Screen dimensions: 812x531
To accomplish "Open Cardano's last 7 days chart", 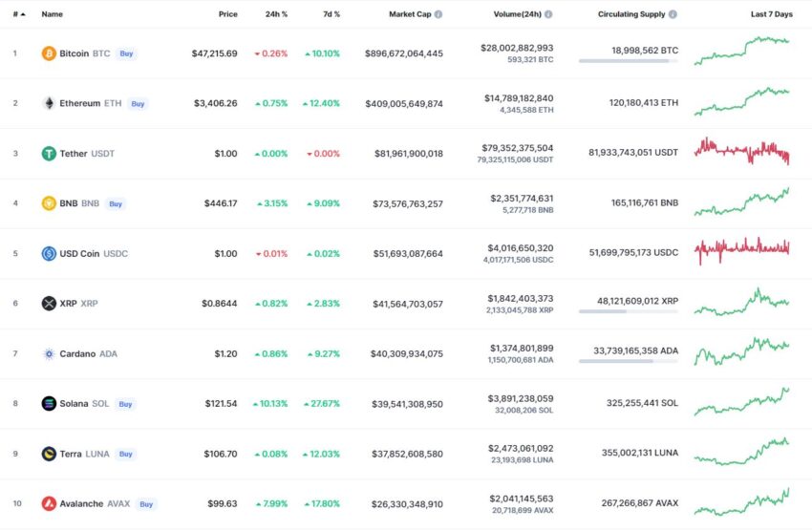I will click(x=741, y=351).
